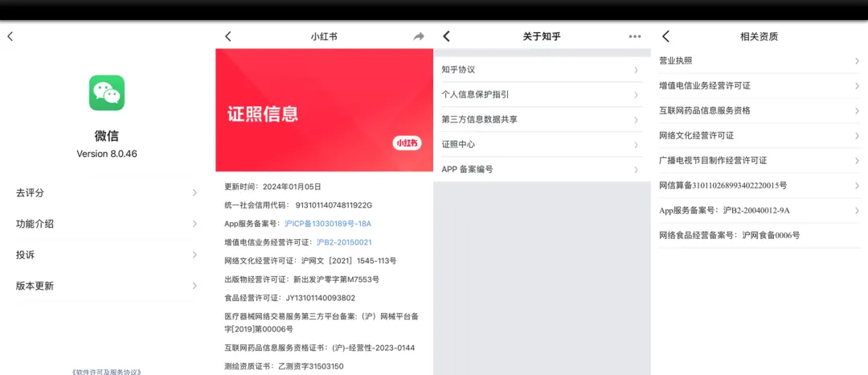Tap the green WeChat app logo
Viewport: 868px width, 375px height.
107,93
